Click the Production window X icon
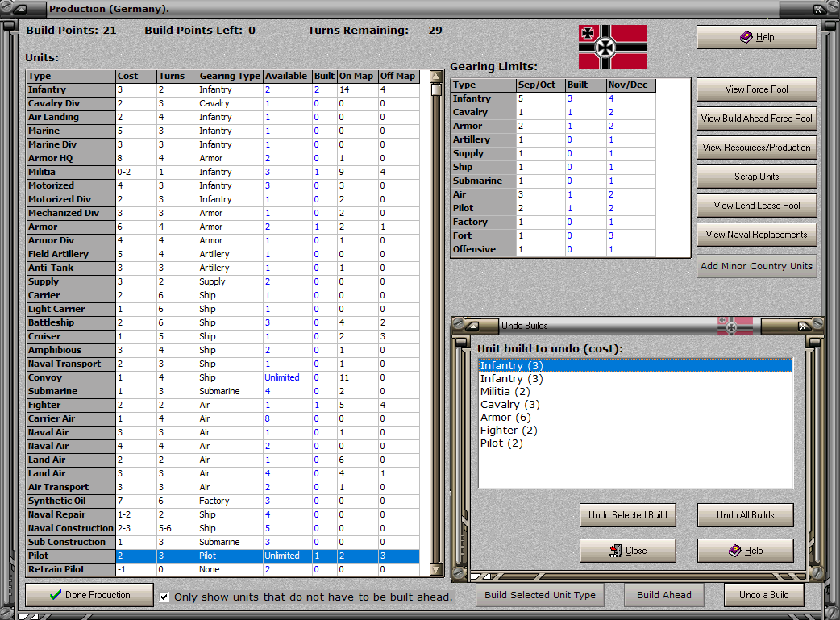This screenshot has width=840, height=620. (818, 9)
